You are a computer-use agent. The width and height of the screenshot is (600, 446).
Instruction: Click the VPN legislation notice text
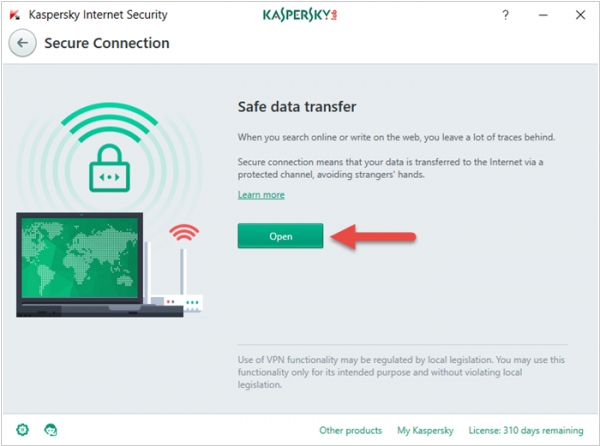(401, 372)
